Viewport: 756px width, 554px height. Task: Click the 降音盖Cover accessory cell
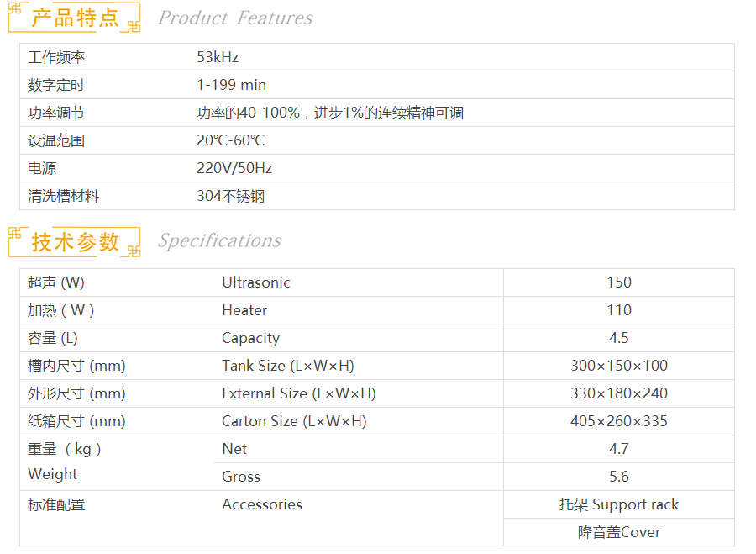tap(619, 532)
